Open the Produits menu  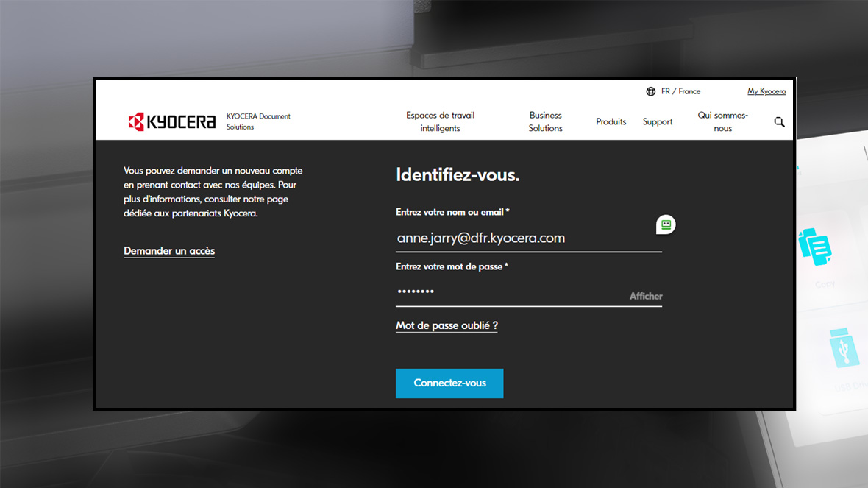pyautogui.click(x=611, y=122)
